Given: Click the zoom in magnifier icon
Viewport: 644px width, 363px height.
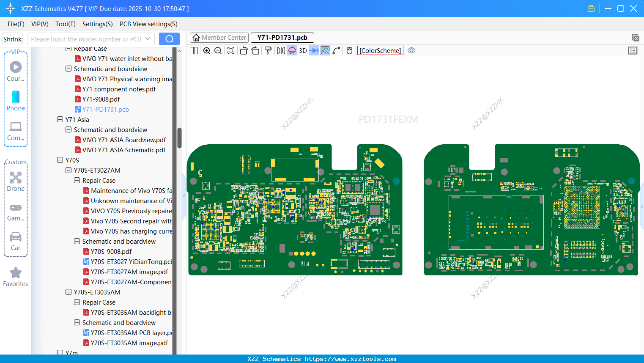Looking at the screenshot, I should (x=207, y=51).
